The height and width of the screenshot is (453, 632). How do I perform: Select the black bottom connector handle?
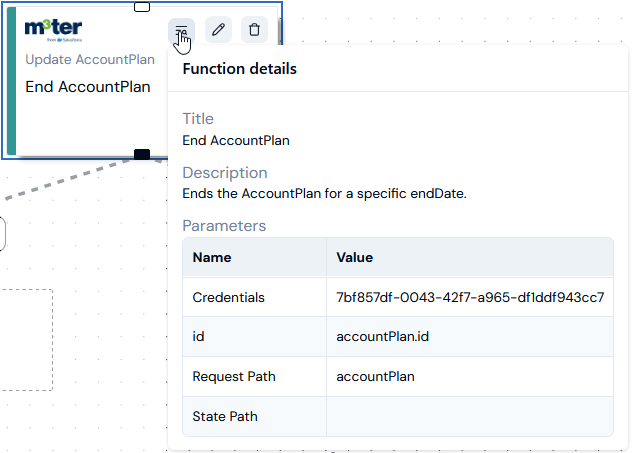(x=142, y=154)
